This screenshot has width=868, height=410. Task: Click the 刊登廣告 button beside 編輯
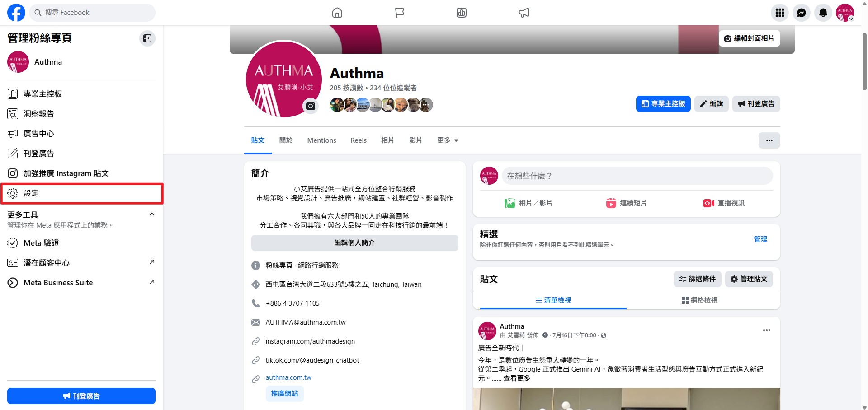tap(756, 104)
